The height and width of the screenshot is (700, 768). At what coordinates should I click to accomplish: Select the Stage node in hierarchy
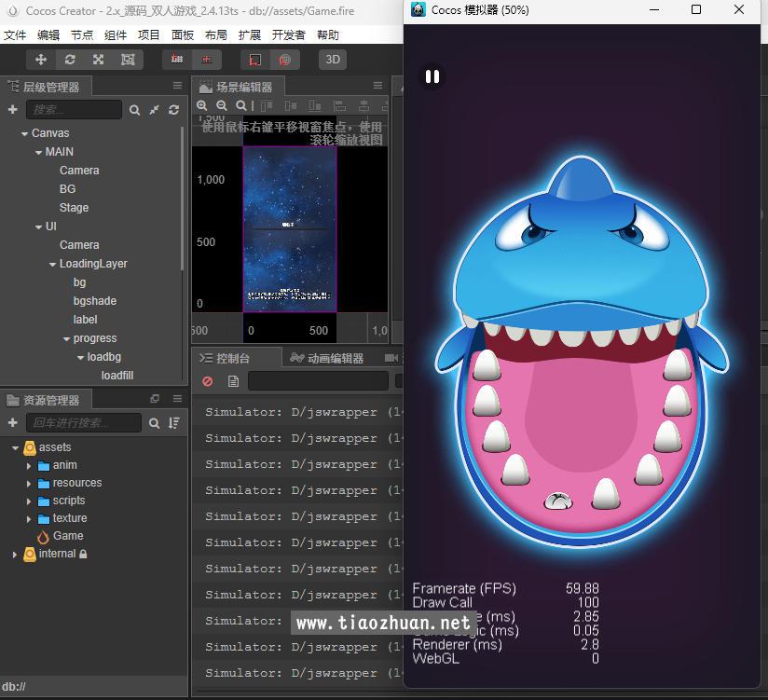[74, 208]
